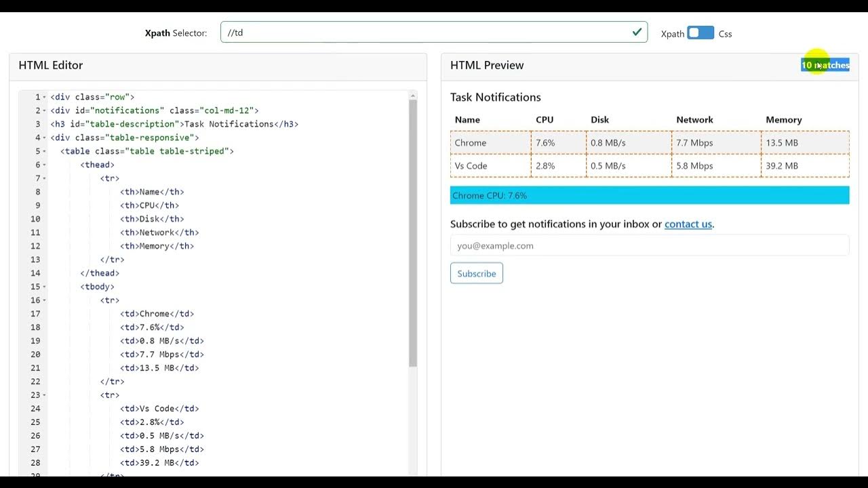Viewport: 868px width, 488px height.
Task: Click the green checkmark in selector field
Action: pos(637,32)
